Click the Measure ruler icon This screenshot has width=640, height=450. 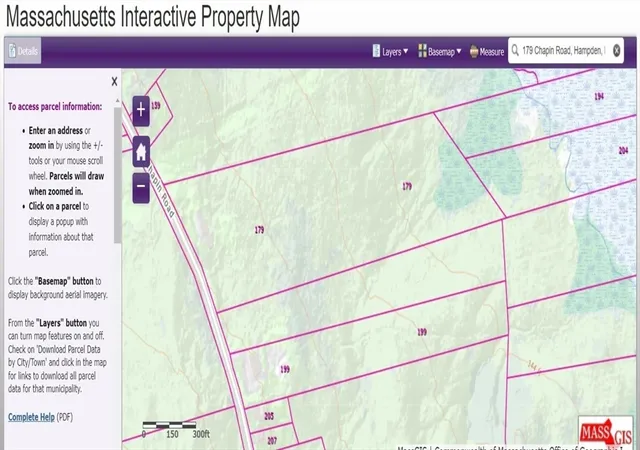point(474,51)
